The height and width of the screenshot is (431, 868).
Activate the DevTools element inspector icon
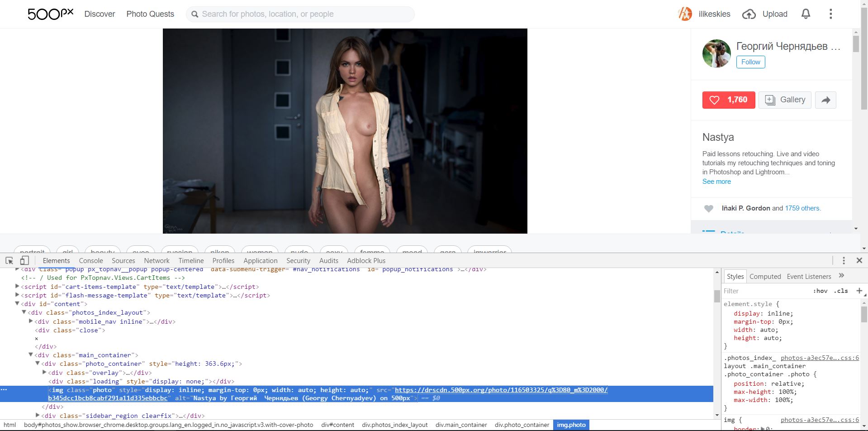9,261
